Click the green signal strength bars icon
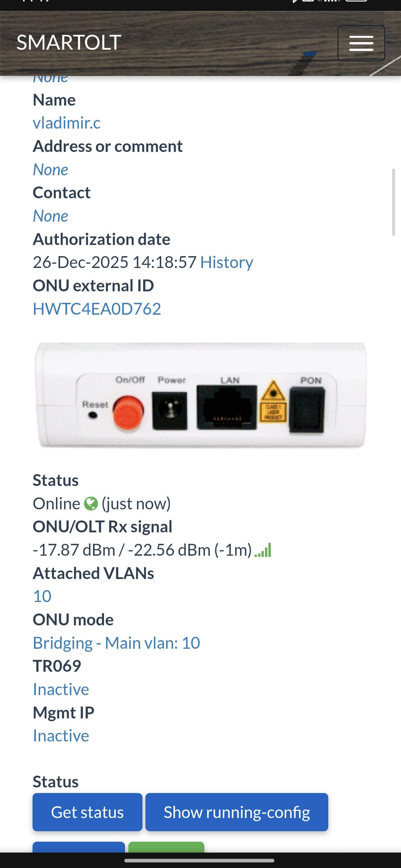This screenshot has width=401, height=868. click(x=263, y=550)
